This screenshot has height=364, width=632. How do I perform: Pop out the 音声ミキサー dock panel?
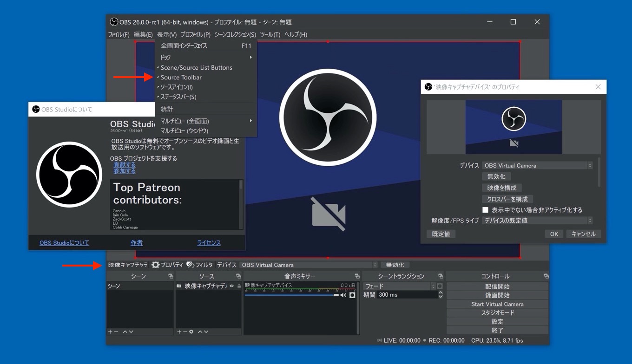point(357,276)
